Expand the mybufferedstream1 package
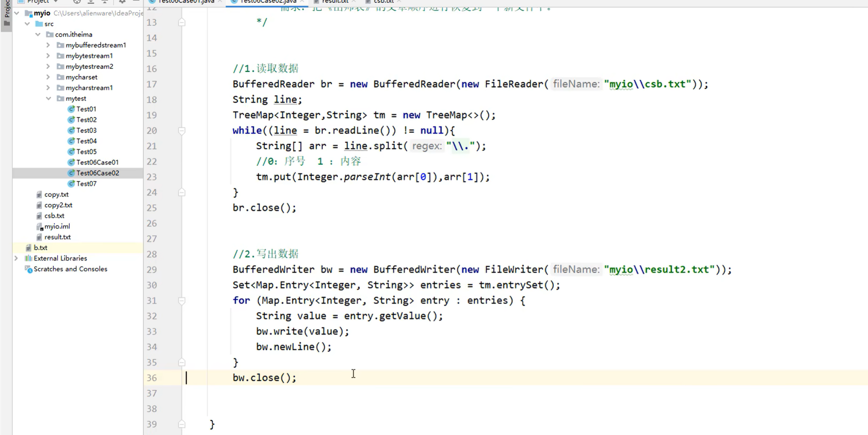 point(48,45)
